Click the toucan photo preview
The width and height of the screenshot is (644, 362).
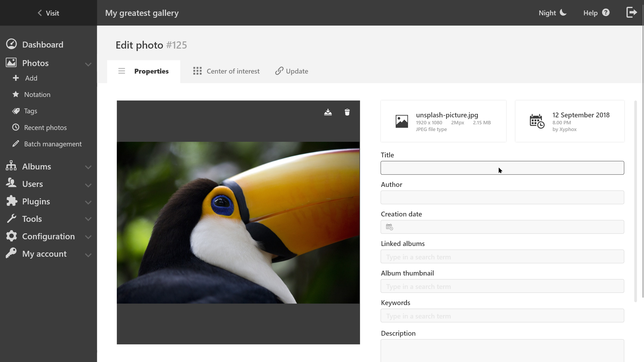238,223
